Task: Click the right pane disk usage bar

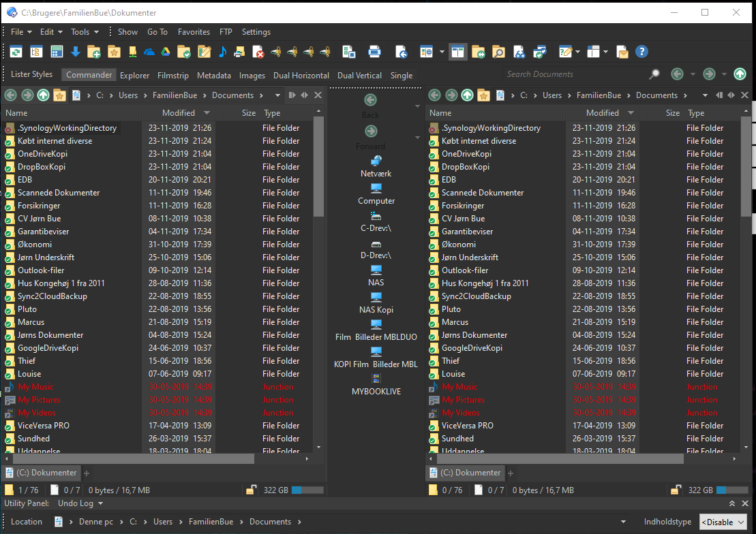Action: click(x=732, y=490)
